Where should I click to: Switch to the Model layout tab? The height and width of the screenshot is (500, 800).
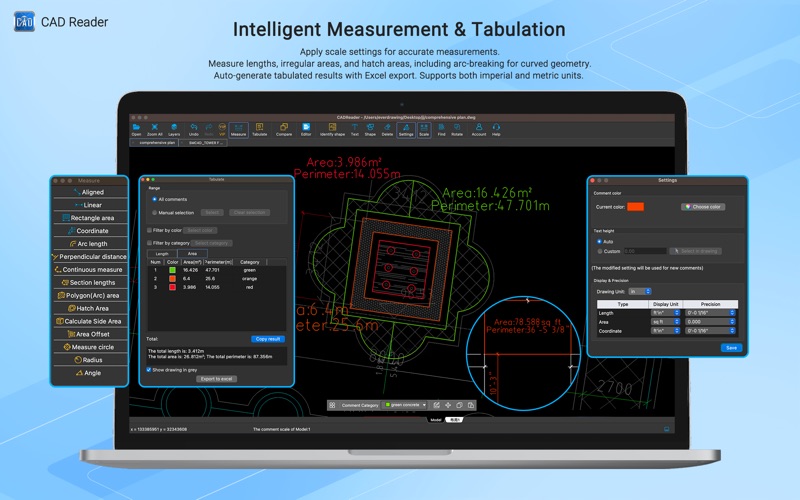tap(436, 420)
